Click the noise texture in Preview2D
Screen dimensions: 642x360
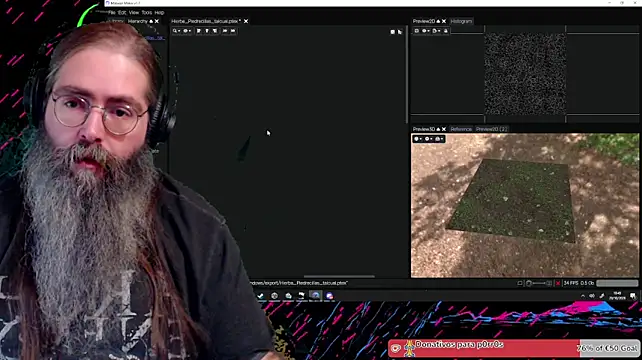525,74
